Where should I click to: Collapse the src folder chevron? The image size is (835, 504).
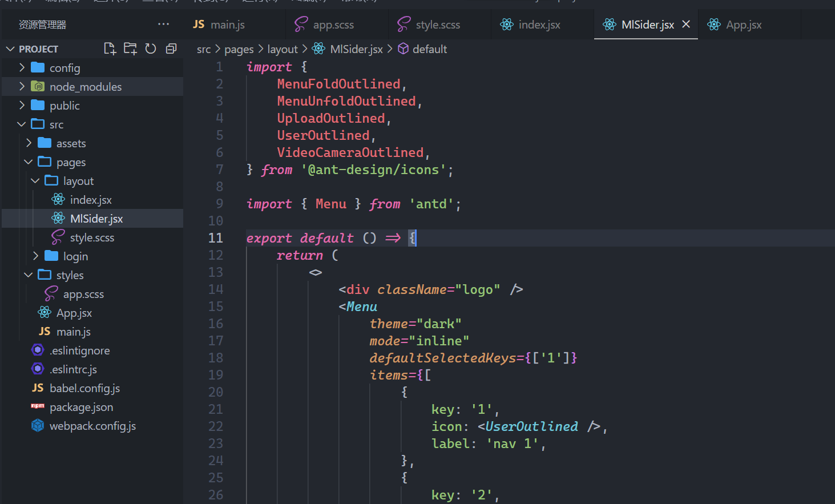pos(22,124)
